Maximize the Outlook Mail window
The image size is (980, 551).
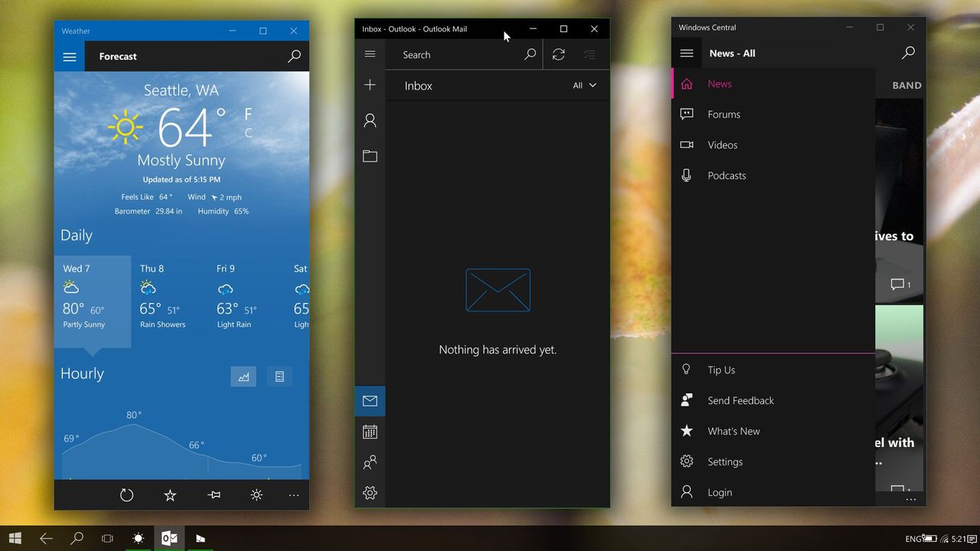coord(563,29)
